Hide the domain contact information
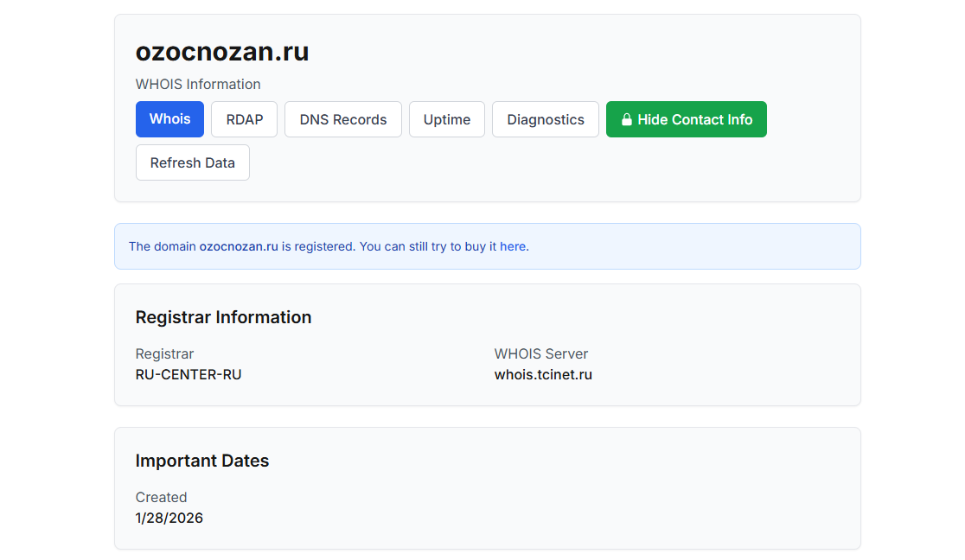The height and width of the screenshot is (560, 965). coord(686,119)
